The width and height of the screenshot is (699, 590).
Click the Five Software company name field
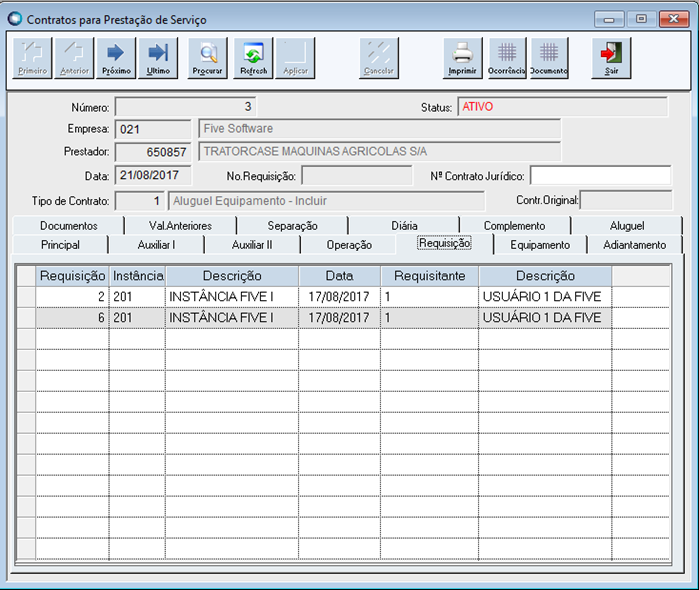[379, 129]
